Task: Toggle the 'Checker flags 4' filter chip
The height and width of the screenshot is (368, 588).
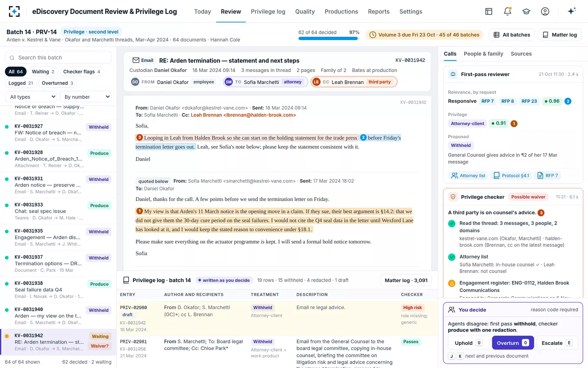Action: tap(82, 72)
